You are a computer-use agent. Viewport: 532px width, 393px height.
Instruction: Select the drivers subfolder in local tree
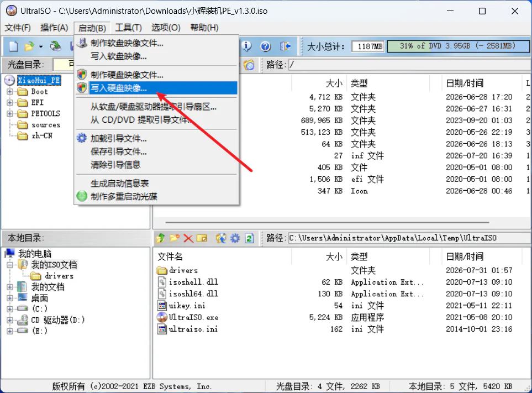click(59, 276)
